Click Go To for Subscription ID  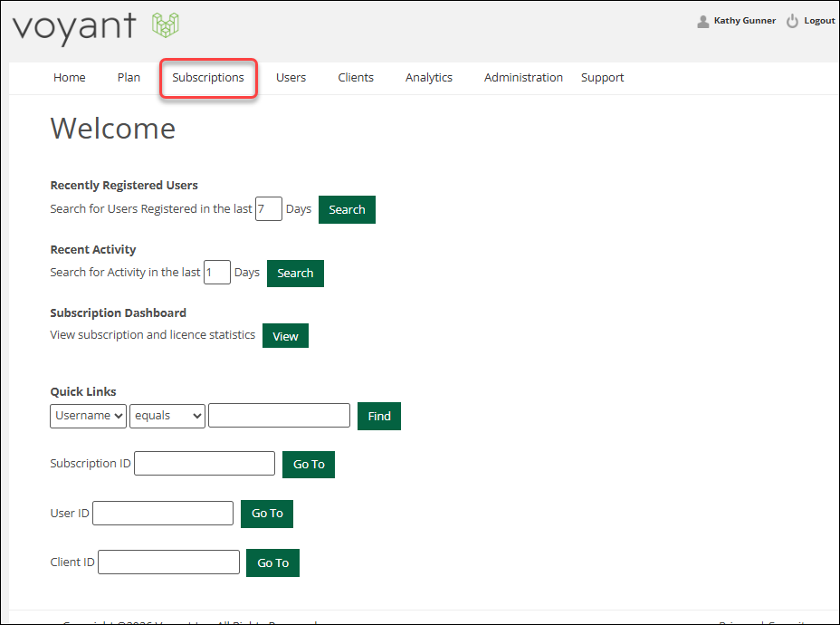tap(309, 464)
